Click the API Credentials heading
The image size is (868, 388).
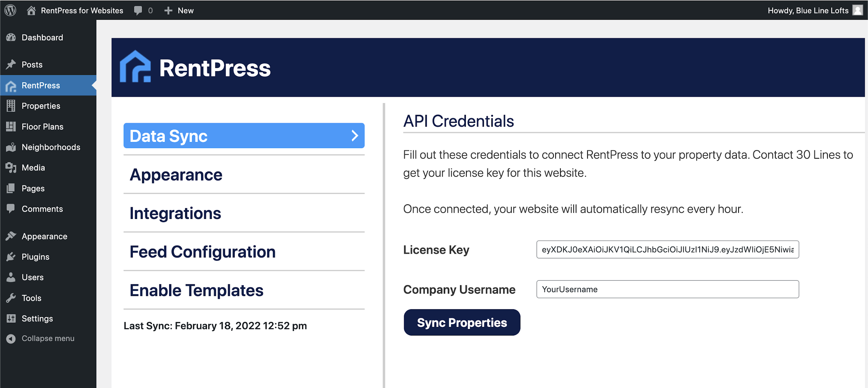click(458, 121)
